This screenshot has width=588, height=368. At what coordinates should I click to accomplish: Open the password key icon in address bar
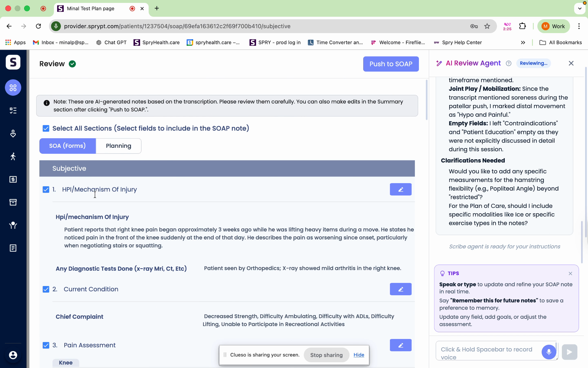coord(474,26)
